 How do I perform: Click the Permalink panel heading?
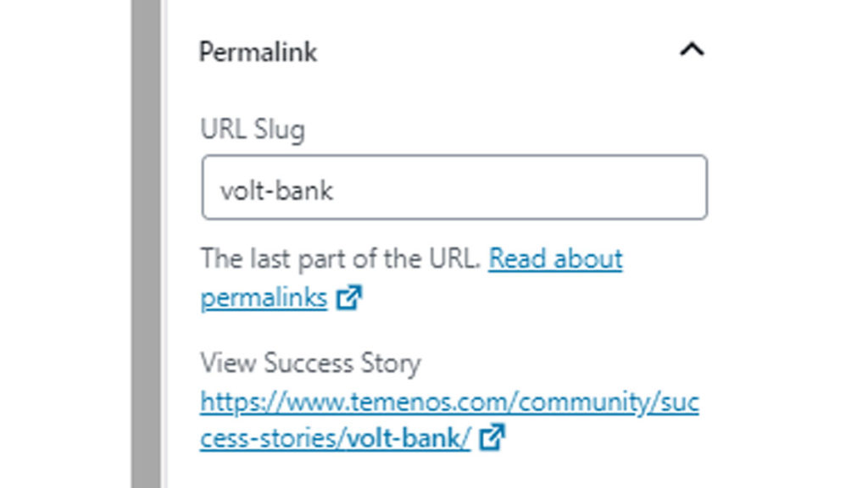pos(258,52)
